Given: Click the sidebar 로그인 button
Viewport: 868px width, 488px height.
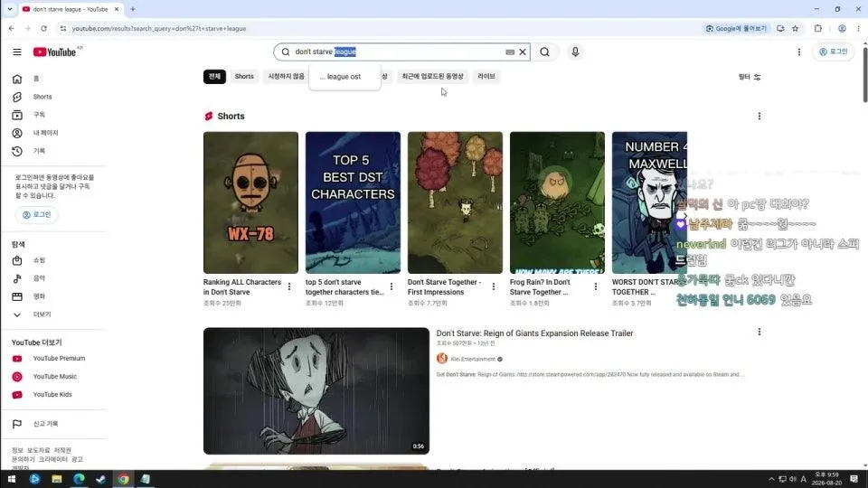Looking at the screenshot, I should click(36, 215).
